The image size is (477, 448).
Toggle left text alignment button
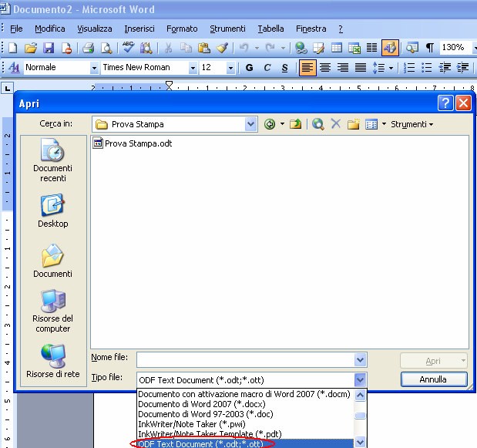pos(307,68)
